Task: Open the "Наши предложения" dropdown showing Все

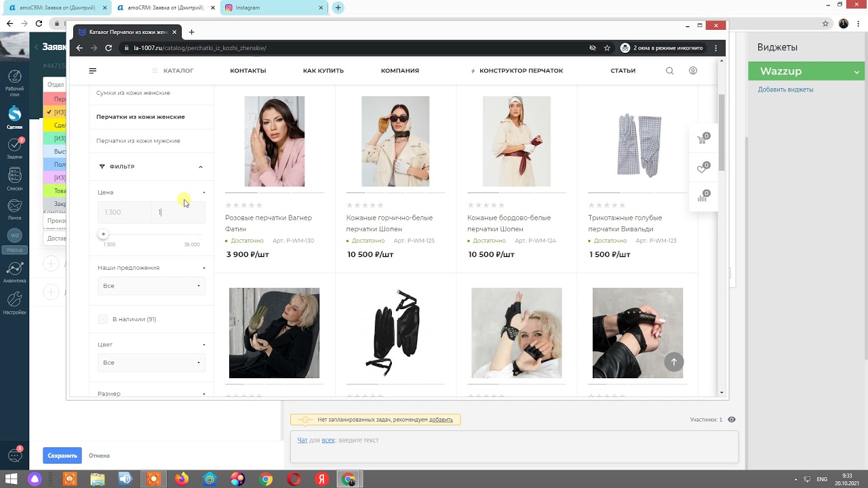Action: [x=151, y=286]
